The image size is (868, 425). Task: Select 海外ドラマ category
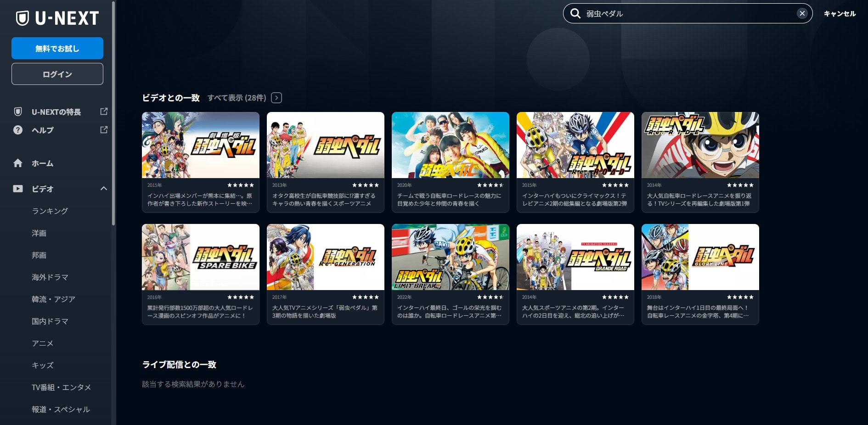(x=50, y=277)
